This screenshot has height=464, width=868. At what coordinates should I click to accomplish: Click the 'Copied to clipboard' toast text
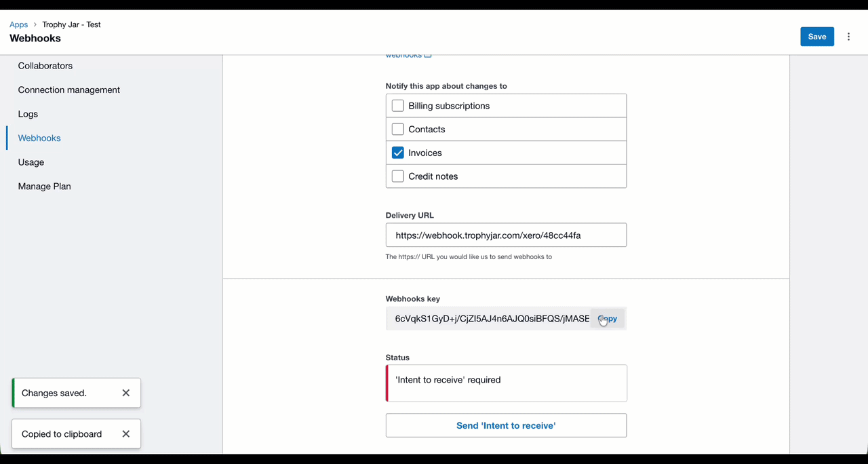[x=62, y=434]
